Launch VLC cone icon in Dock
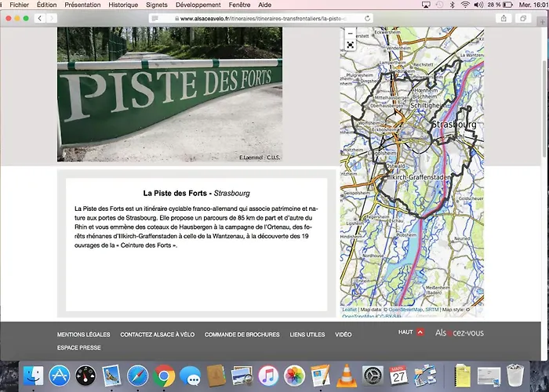Viewport: 549px width, 392px height. point(347,376)
